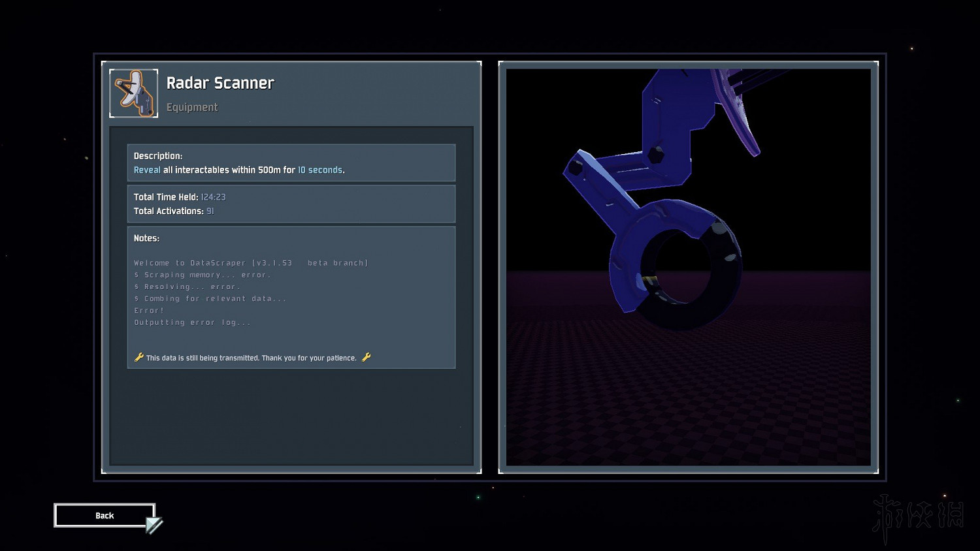Click the left wrench icon in Notes

(x=139, y=357)
